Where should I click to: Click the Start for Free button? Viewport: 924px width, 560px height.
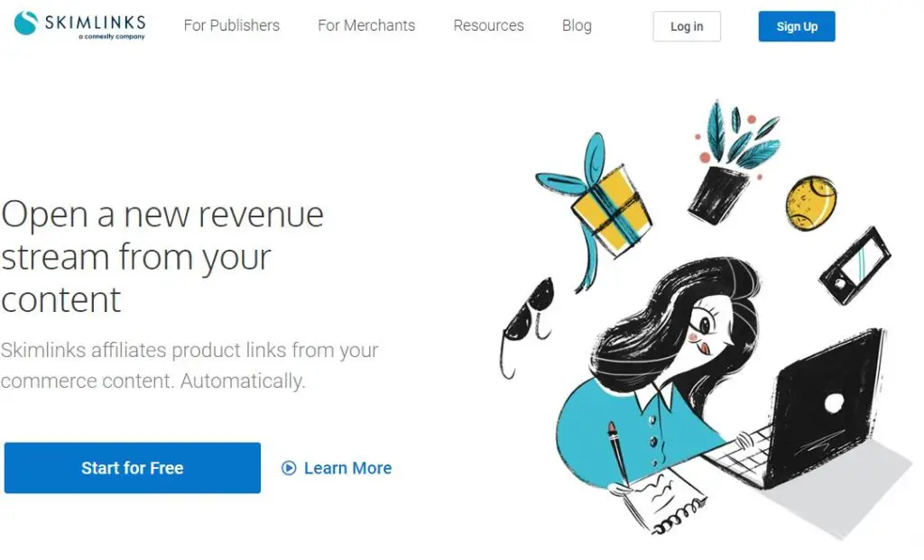click(x=133, y=467)
